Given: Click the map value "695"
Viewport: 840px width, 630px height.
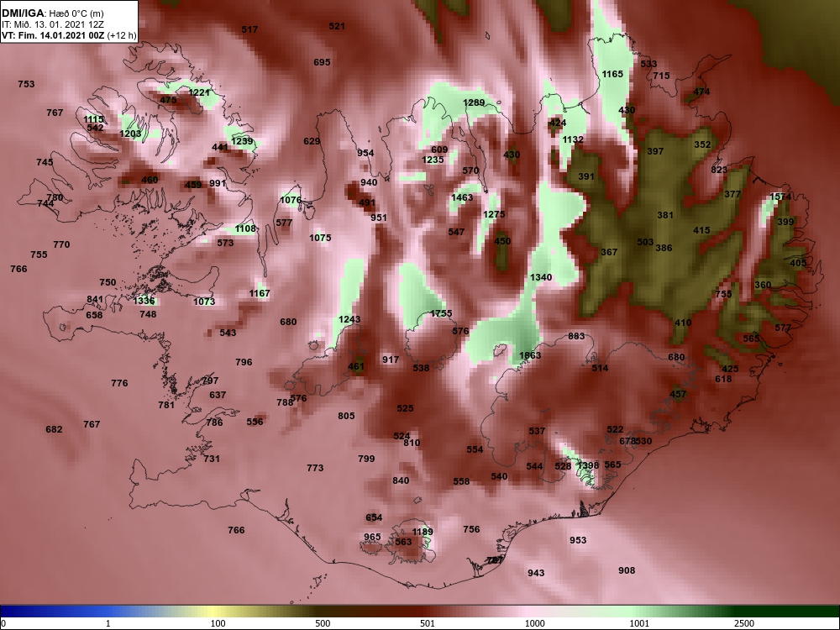Looking at the screenshot, I should [322, 62].
